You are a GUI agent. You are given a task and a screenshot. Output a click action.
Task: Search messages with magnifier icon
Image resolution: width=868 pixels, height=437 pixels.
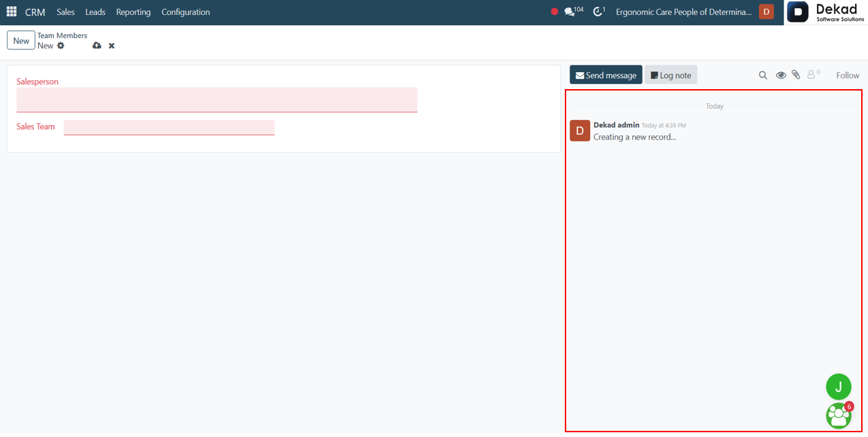pos(763,75)
